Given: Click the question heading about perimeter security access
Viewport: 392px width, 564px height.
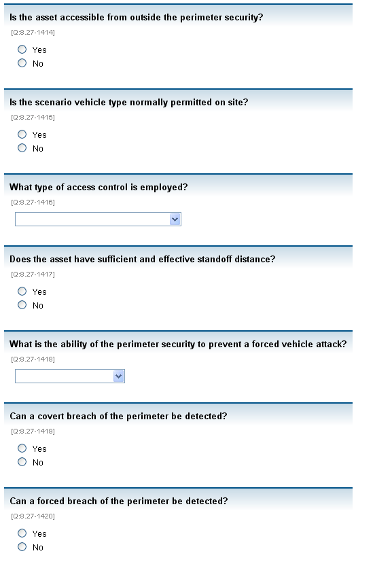Looking at the screenshot, I should point(137,17).
